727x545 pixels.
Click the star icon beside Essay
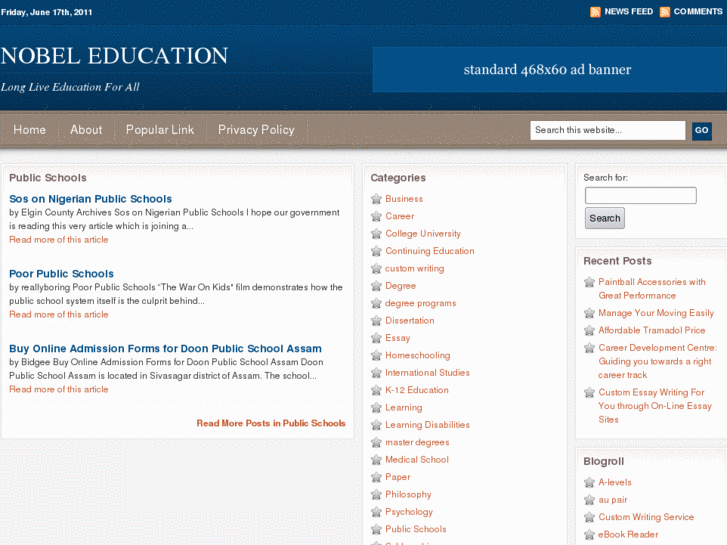[x=376, y=338]
